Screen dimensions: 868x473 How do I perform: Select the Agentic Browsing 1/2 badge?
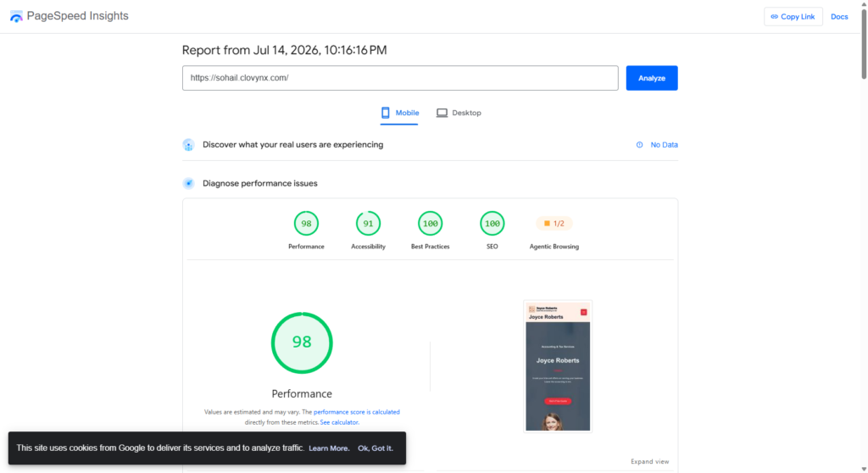point(554,223)
